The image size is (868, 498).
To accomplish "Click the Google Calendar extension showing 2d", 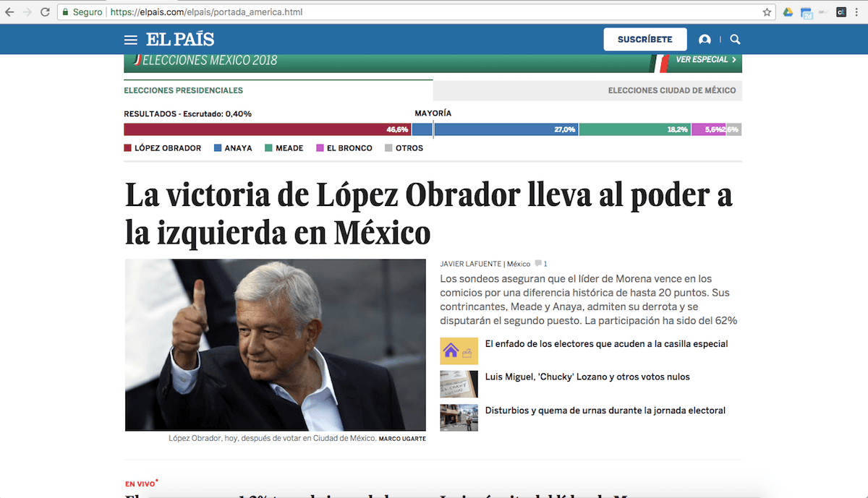I will 806,12.
